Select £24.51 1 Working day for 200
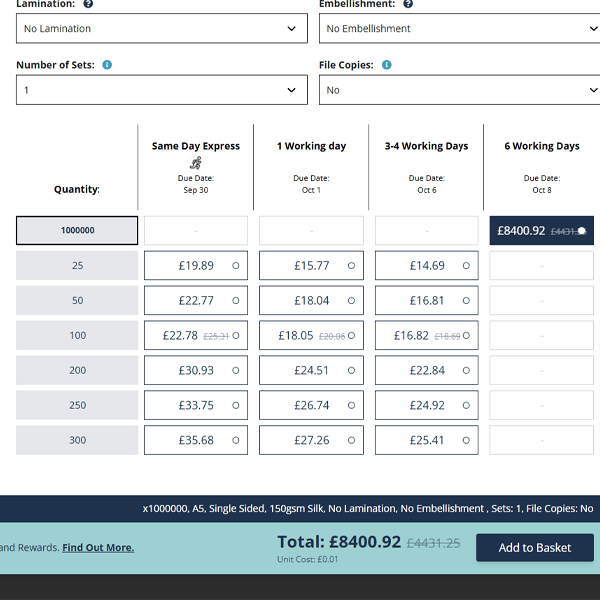600x600 pixels. pyautogui.click(x=311, y=370)
